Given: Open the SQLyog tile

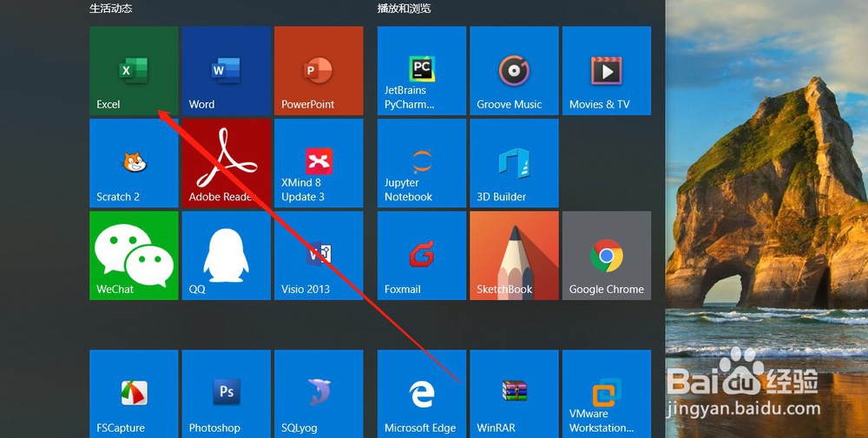Looking at the screenshot, I should tap(319, 394).
